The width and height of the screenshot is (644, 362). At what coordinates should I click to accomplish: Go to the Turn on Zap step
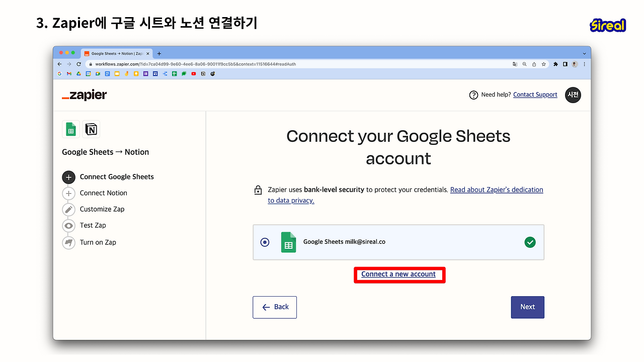pyautogui.click(x=89, y=242)
